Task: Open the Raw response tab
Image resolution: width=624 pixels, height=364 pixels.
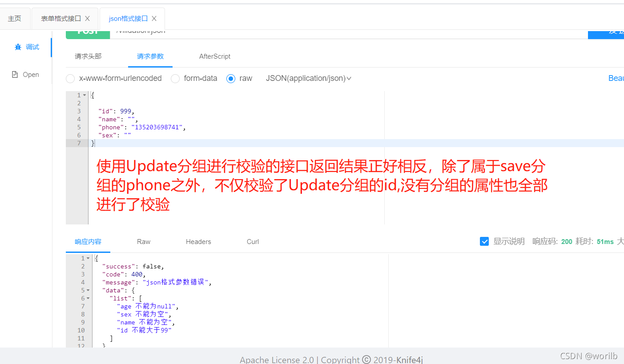Action: tap(144, 242)
